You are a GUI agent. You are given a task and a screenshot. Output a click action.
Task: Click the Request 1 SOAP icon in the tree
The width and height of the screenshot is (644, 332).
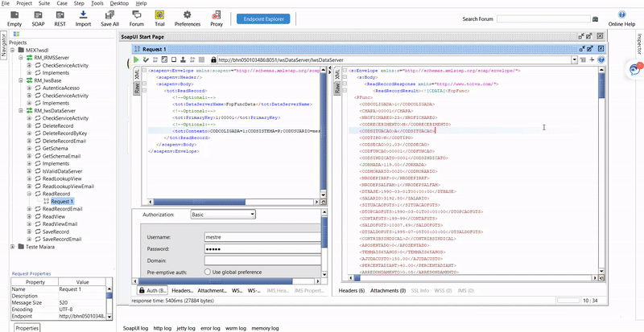pos(46,201)
